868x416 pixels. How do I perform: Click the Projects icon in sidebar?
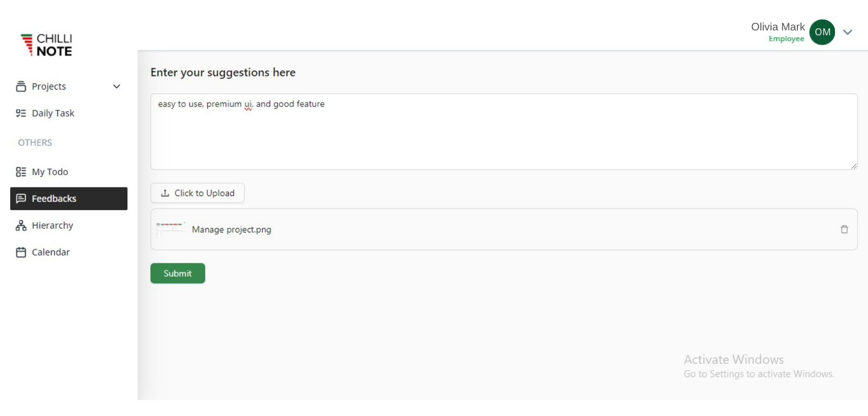tap(21, 86)
